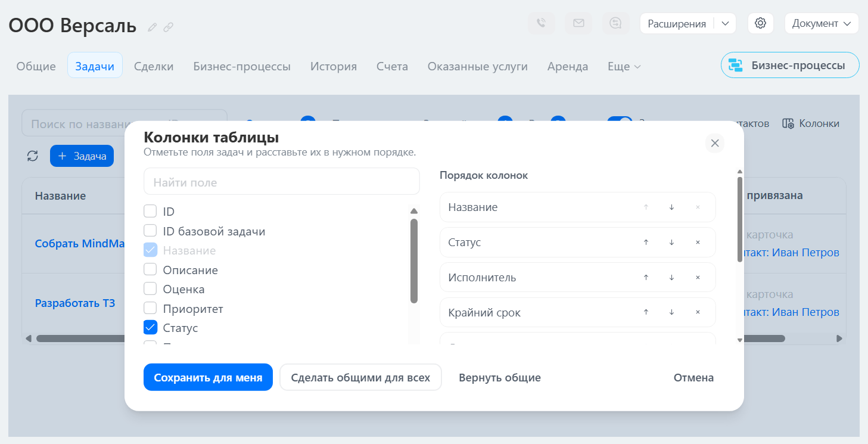Open the gear settings button
Viewport: 868px width, 444px height.
tap(760, 23)
